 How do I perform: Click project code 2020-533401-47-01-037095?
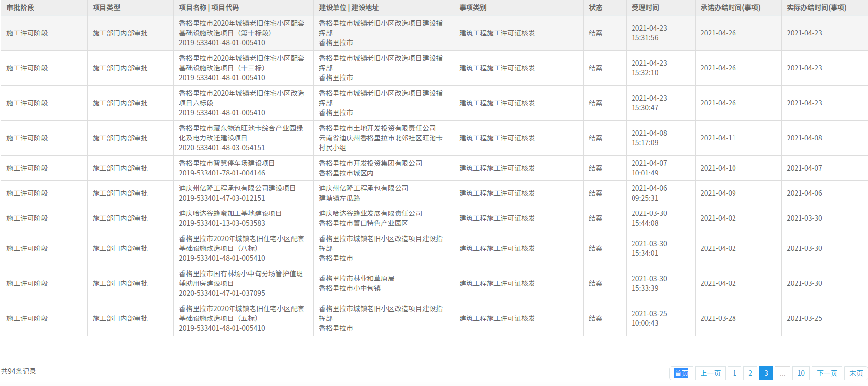(x=222, y=293)
